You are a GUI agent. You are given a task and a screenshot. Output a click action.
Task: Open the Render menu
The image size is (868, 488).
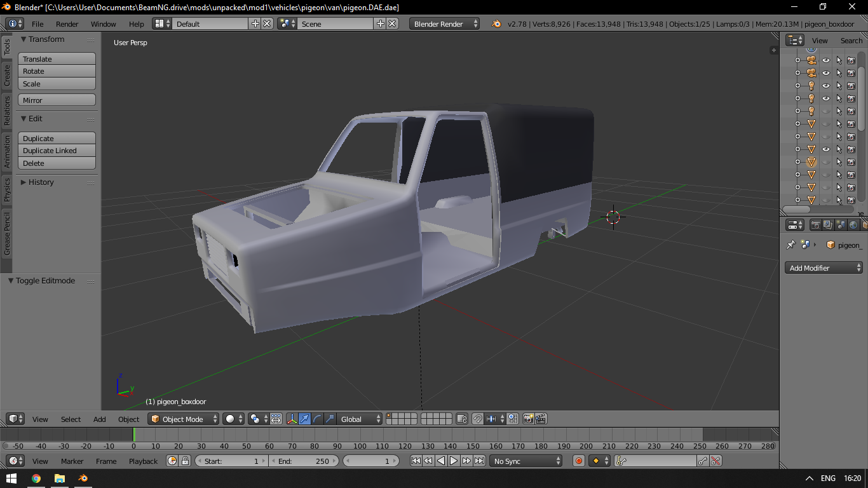[x=67, y=24]
